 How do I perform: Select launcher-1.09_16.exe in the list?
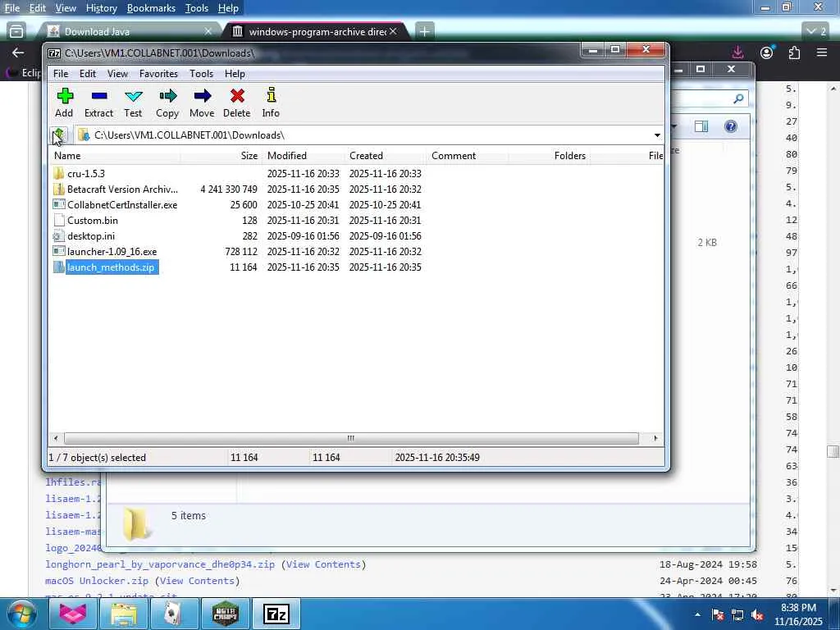[x=112, y=251]
